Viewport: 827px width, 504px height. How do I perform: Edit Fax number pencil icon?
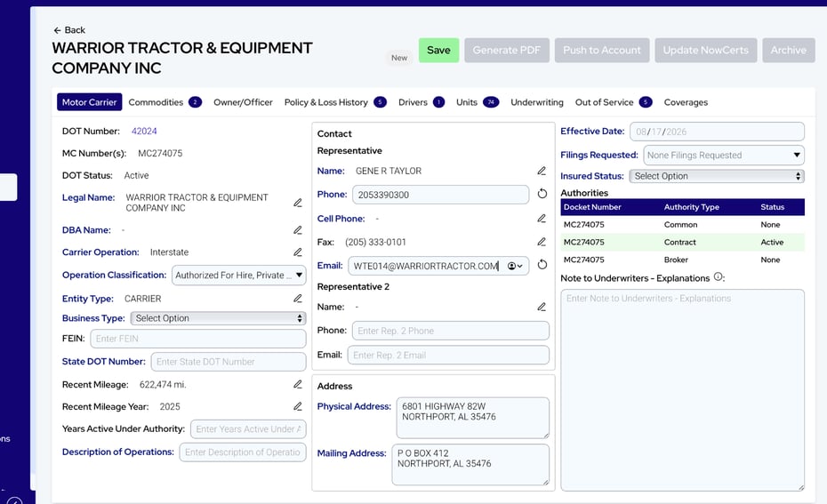tap(542, 243)
